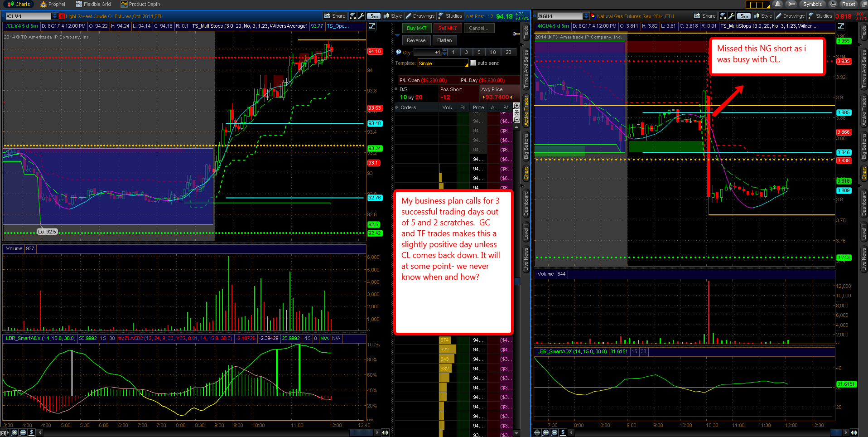
Task: Set quantity preset to 5
Action: click(x=479, y=52)
